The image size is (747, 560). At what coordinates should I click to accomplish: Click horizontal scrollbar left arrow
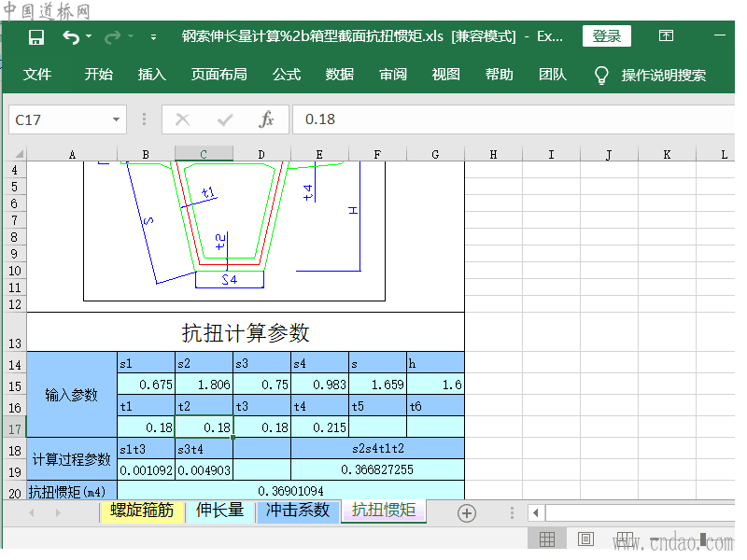536,512
